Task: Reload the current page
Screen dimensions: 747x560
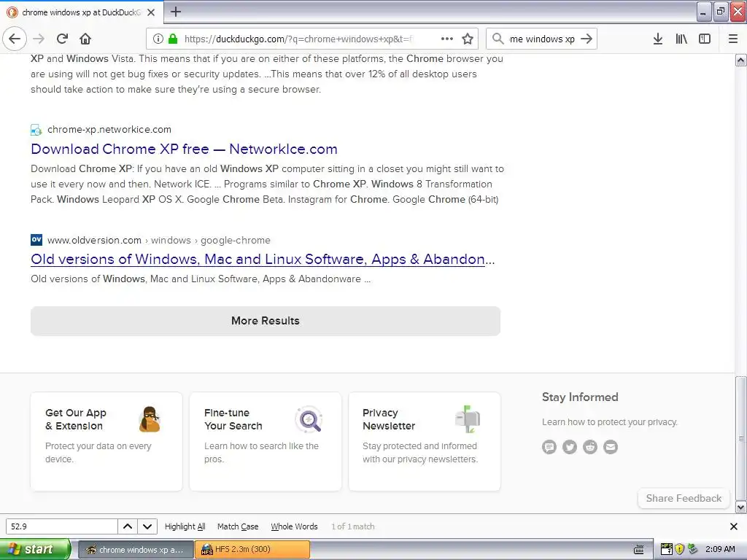Action: (62, 39)
